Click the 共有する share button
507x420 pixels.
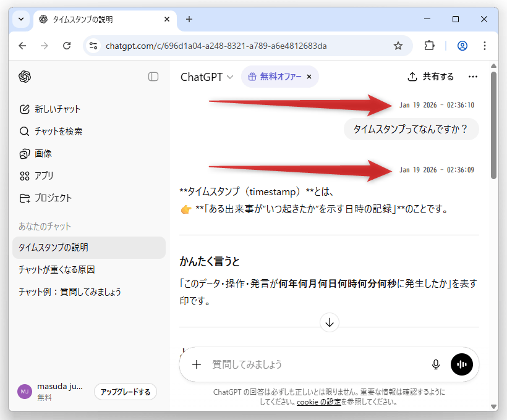click(431, 77)
